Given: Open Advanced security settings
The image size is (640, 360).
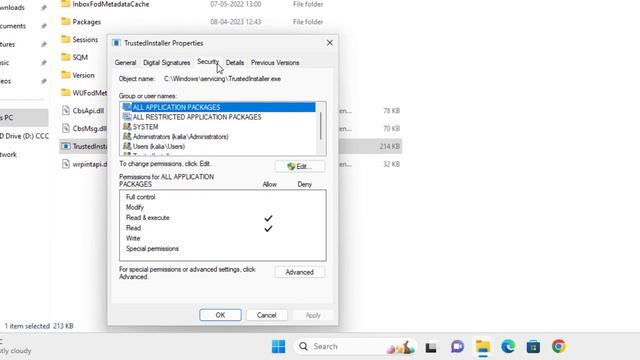Looking at the screenshot, I should coord(300,272).
